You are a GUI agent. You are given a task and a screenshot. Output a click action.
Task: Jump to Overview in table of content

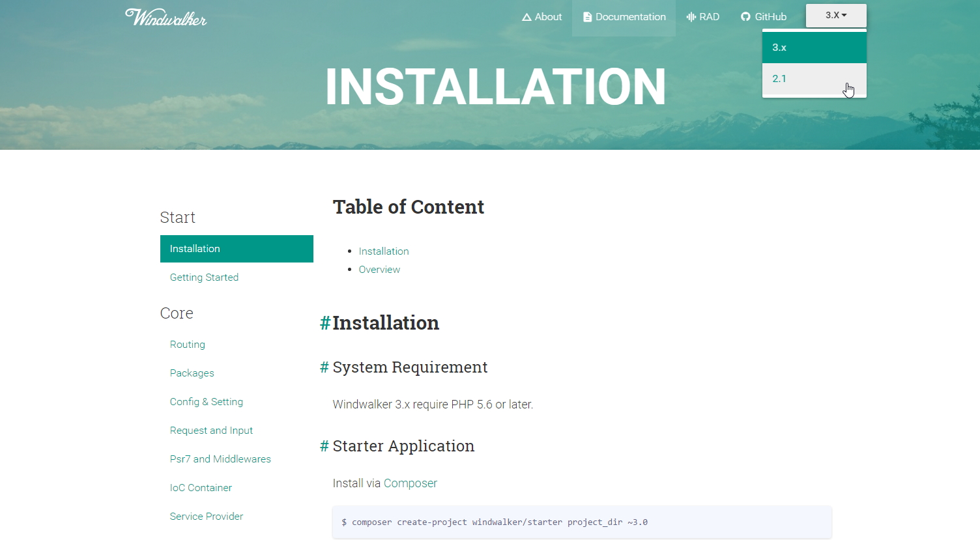[379, 270]
